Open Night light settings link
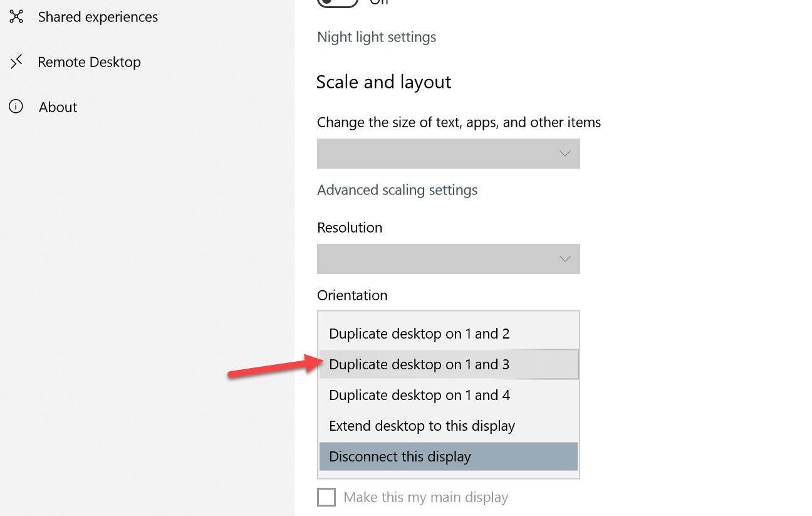The width and height of the screenshot is (812, 516). coord(377,37)
